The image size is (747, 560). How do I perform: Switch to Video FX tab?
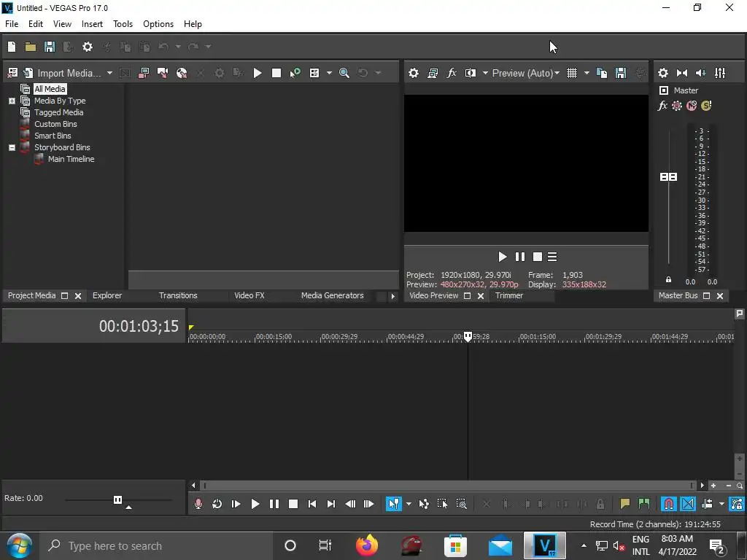click(249, 296)
